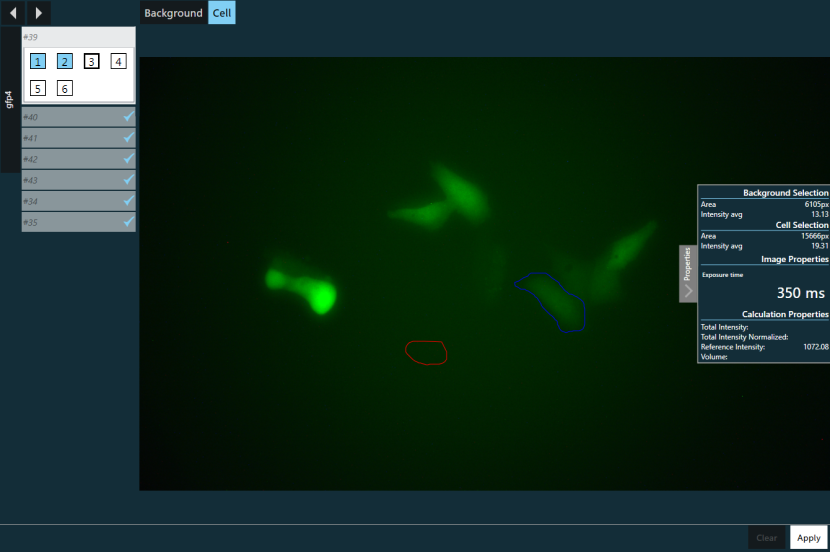Click the checkmark on row #34

[x=129, y=200]
